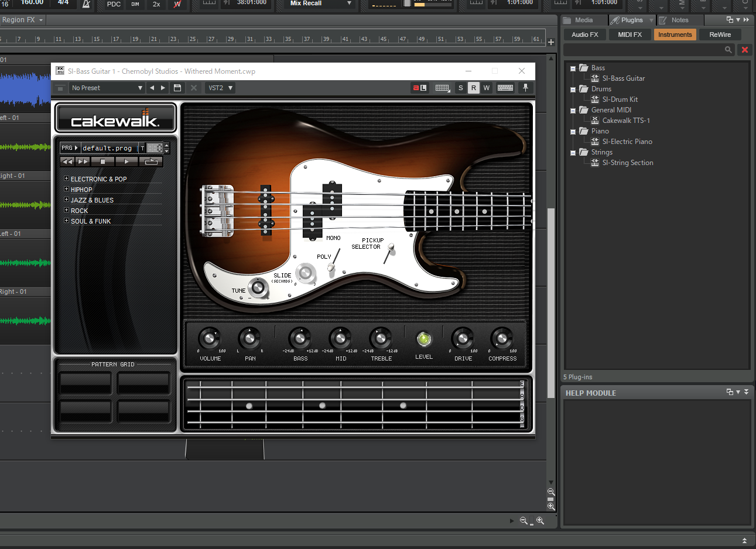Image resolution: width=756 pixels, height=549 pixels.
Task: Fast forward the pattern with the double-right arrows
Action: [x=83, y=161]
